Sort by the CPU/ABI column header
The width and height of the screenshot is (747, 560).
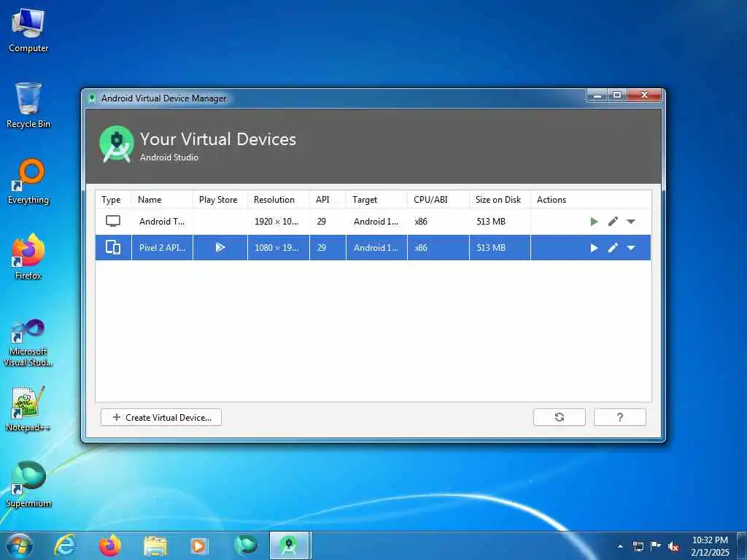click(x=438, y=200)
